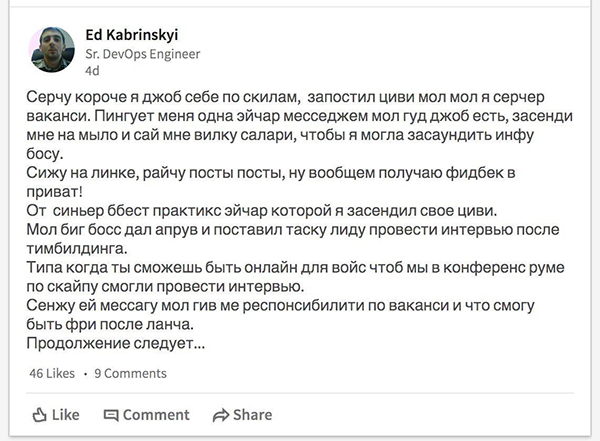Click the Продолжение следует closing line
The image size is (600, 441).
tap(116, 343)
